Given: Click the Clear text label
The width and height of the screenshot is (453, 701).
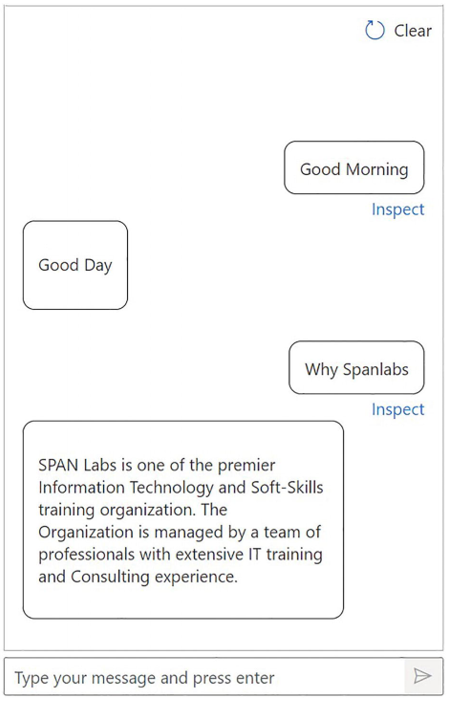Looking at the screenshot, I should point(412,30).
